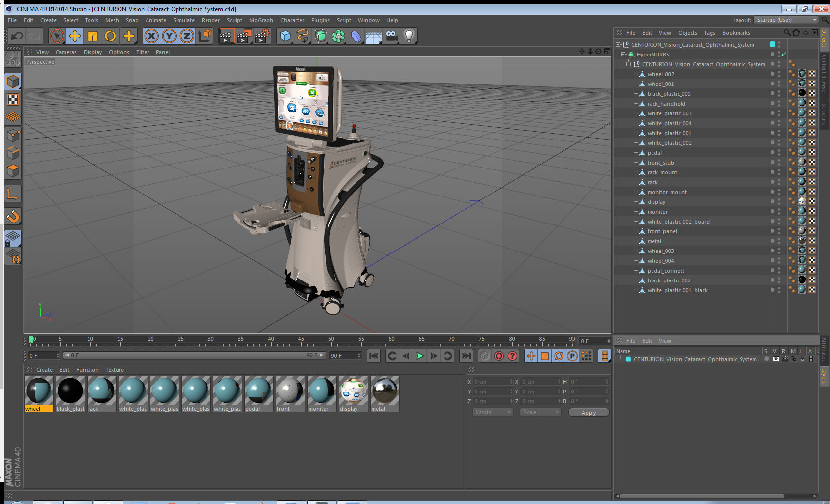Open Scale mode dropdown in coordinates
830x504 pixels.
(x=540, y=412)
